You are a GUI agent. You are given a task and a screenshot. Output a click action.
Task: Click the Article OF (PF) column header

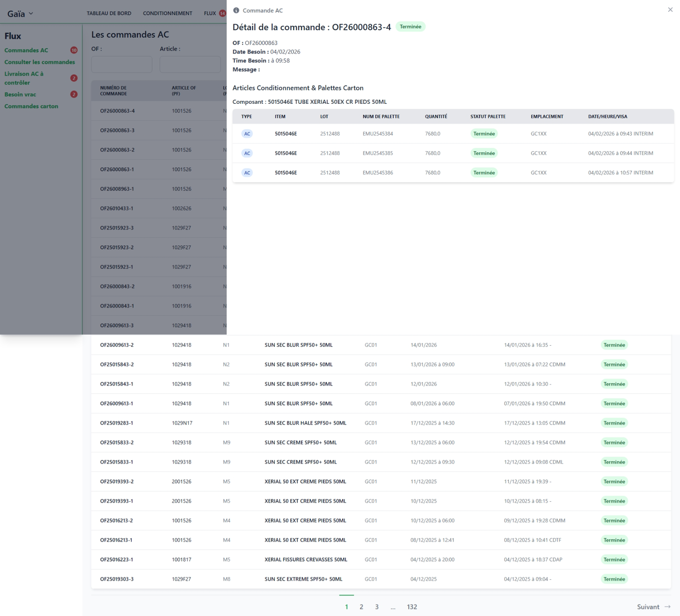(x=184, y=91)
